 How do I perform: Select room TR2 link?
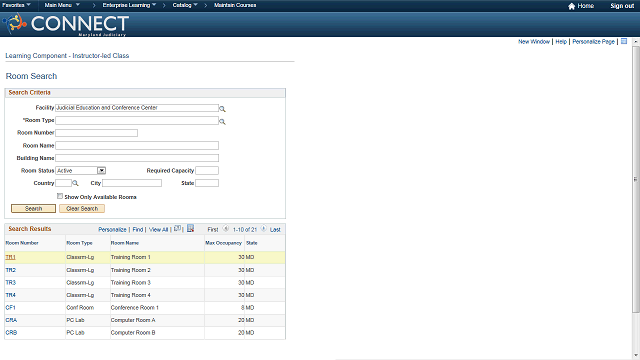coord(11,270)
